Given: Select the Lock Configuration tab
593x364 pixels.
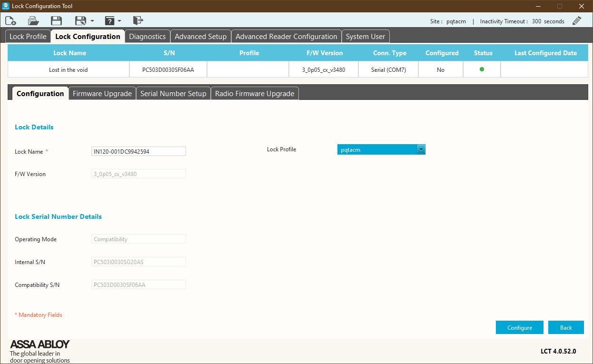Looking at the screenshot, I should (x=88, y=37).
